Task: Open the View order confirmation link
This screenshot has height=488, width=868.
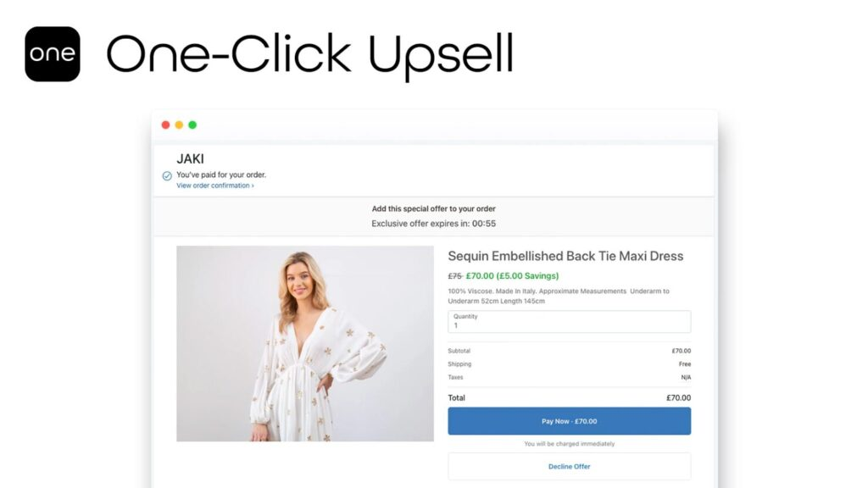Action: (214, 186)
